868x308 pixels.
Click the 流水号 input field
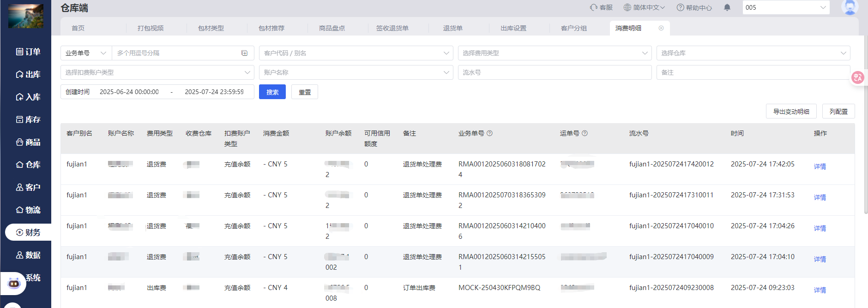point(555,72)
